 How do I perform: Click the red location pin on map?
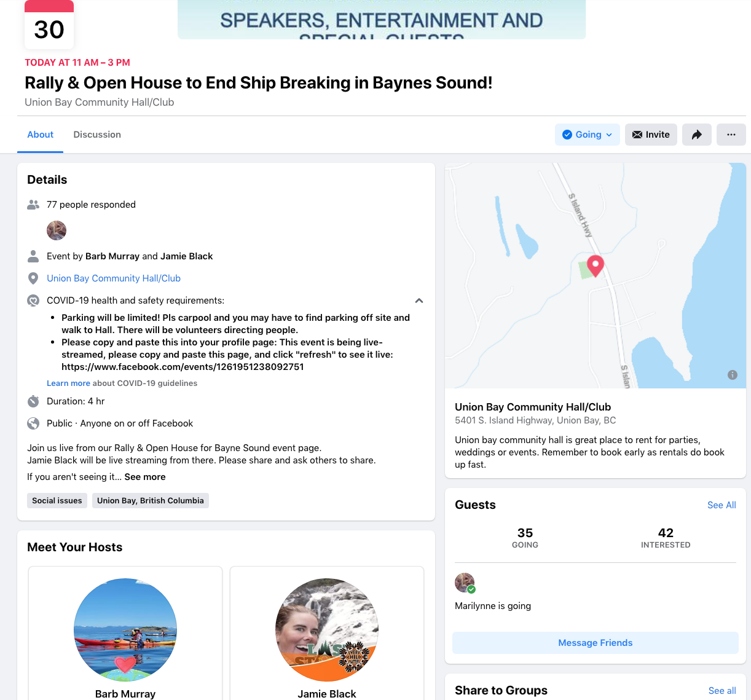point(595,265)
